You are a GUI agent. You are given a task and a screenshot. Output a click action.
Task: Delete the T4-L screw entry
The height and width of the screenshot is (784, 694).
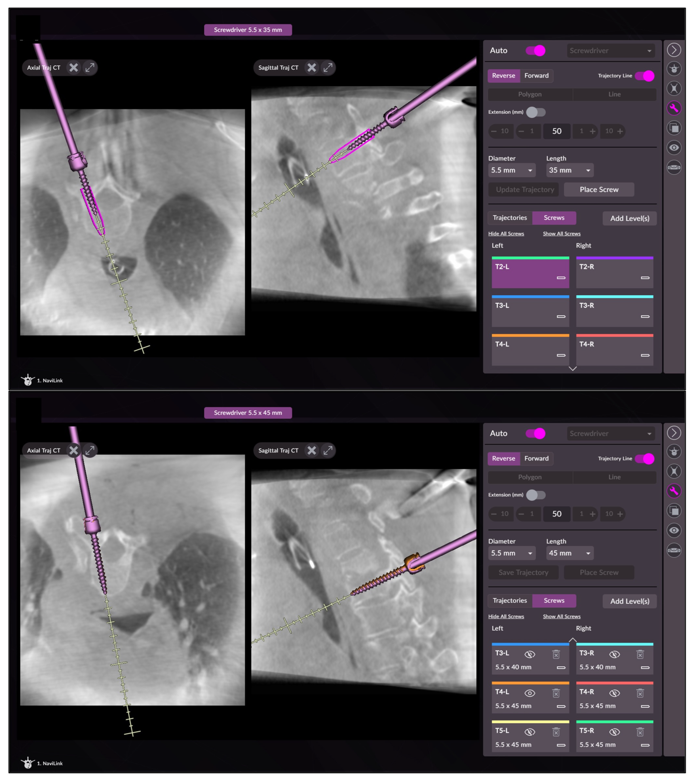pyautogui.click(x=556, y=693)
